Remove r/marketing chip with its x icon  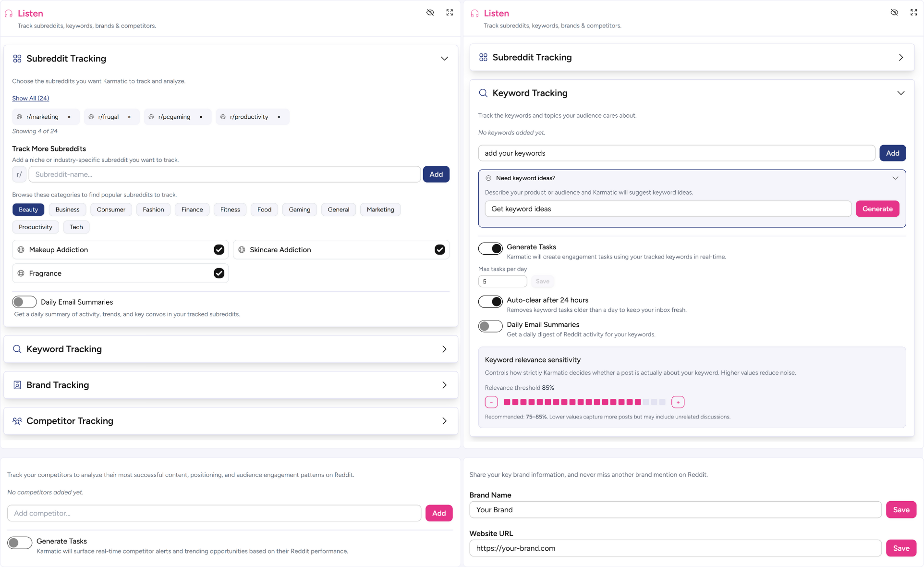(x=69, y=117)
